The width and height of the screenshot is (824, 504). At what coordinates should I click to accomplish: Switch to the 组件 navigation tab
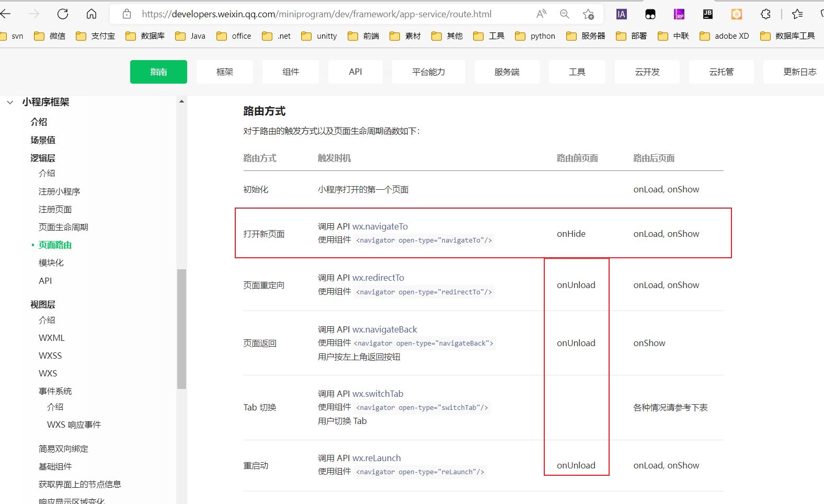pyautogui.click(x=291, y=72)
